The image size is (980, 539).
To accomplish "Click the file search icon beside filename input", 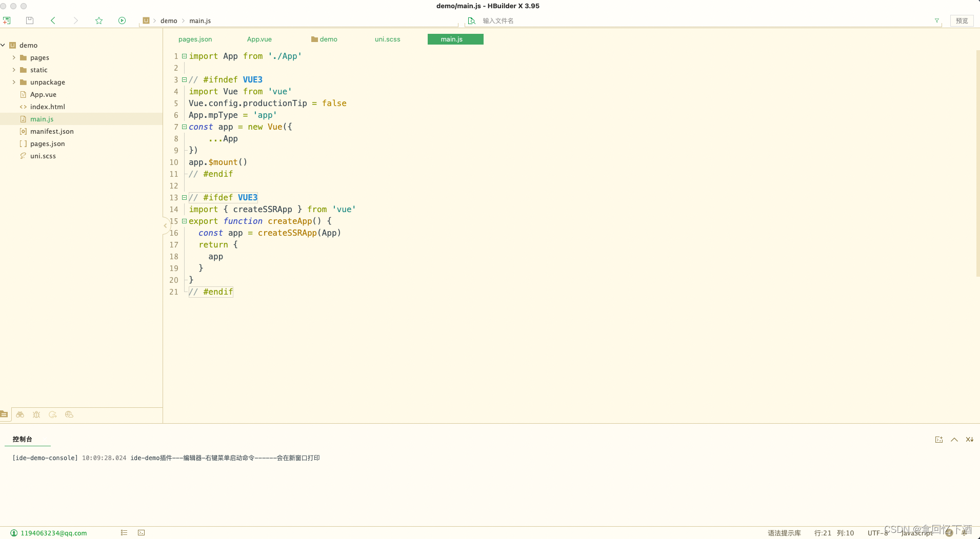I will 472,20.
